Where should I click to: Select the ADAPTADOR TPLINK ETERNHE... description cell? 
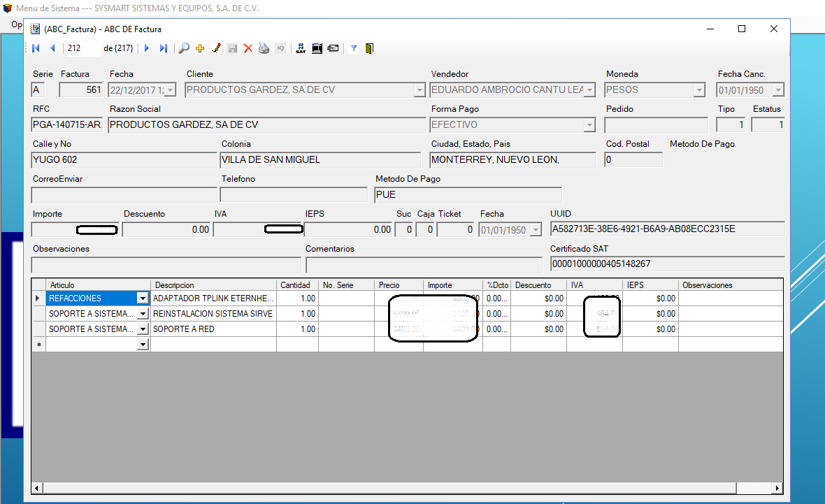pos(213,298)
